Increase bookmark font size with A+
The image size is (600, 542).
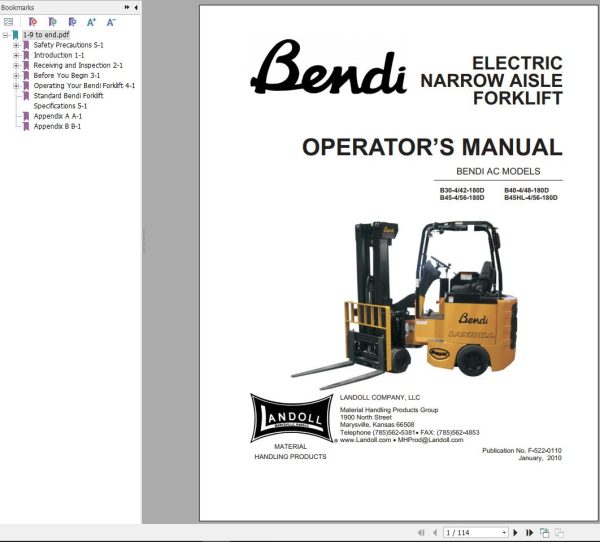[x=91, y=22]
